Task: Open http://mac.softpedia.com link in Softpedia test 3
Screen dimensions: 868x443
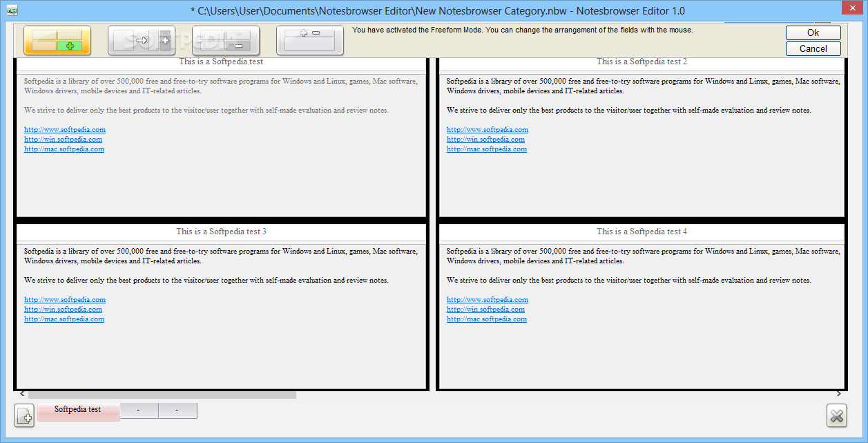Action: coord(64,319)
